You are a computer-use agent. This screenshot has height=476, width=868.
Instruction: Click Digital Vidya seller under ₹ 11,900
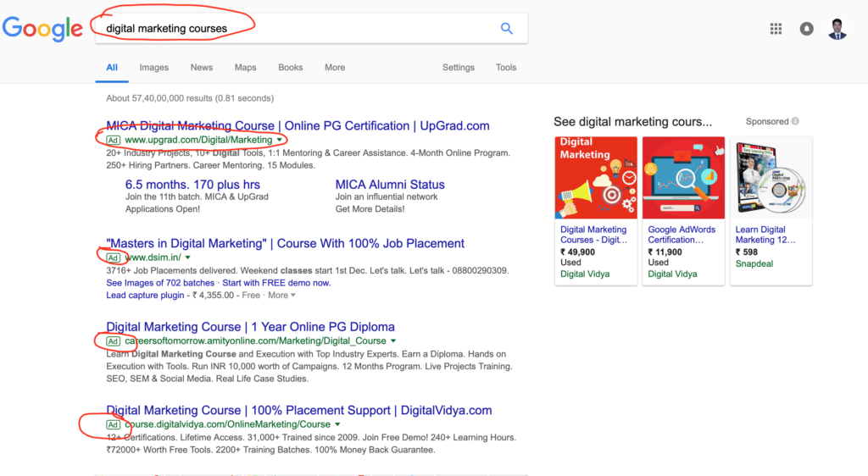pos(672,274)
